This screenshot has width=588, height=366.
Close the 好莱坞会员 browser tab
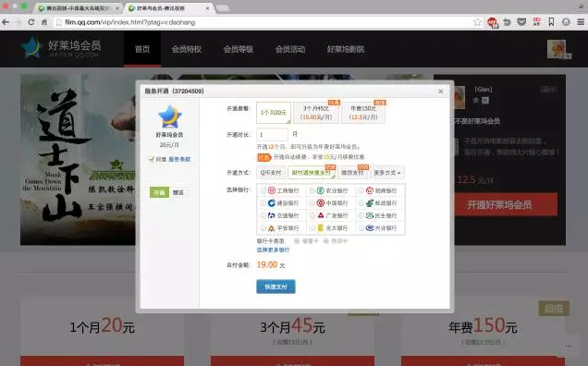tap(207, 8)
